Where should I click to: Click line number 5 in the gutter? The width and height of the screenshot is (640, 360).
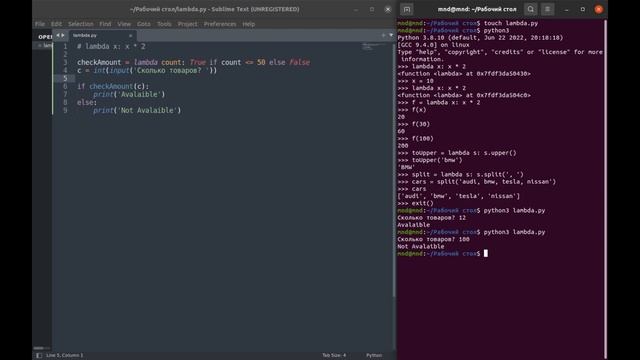pyautogui.click(x=65, y=78)
